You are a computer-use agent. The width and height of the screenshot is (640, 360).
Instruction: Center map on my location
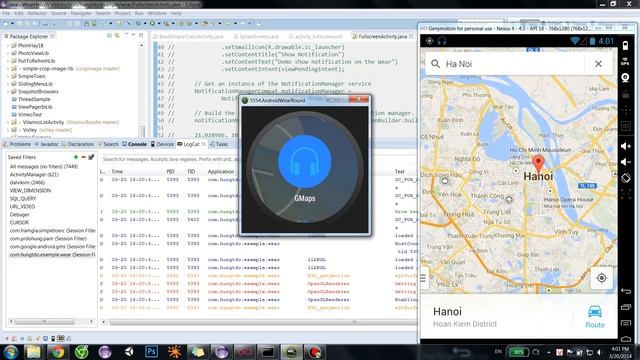[x=602, y=278]
